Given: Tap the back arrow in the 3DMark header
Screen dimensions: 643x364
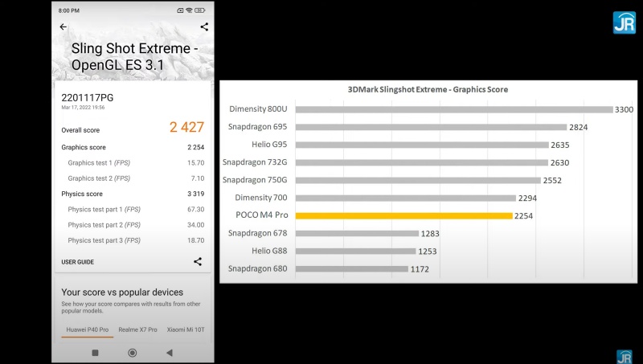Looking at the screenshot, I should click(63, 27).
